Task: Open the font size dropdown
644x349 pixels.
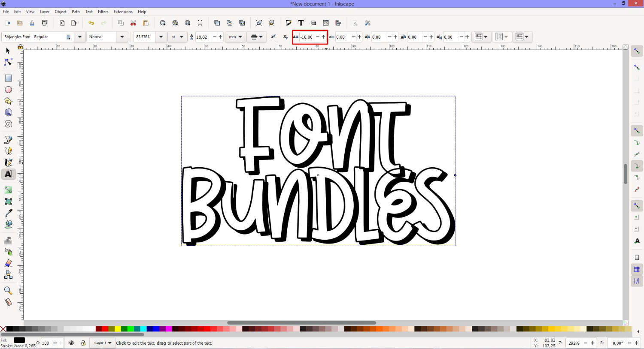Action: pos(161,37)
